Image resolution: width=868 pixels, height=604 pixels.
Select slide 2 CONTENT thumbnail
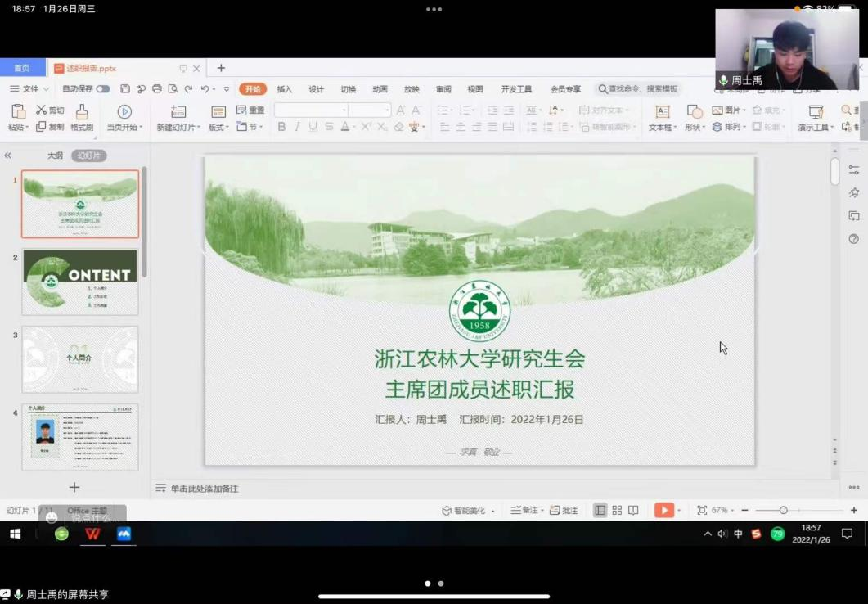[80, 282]
